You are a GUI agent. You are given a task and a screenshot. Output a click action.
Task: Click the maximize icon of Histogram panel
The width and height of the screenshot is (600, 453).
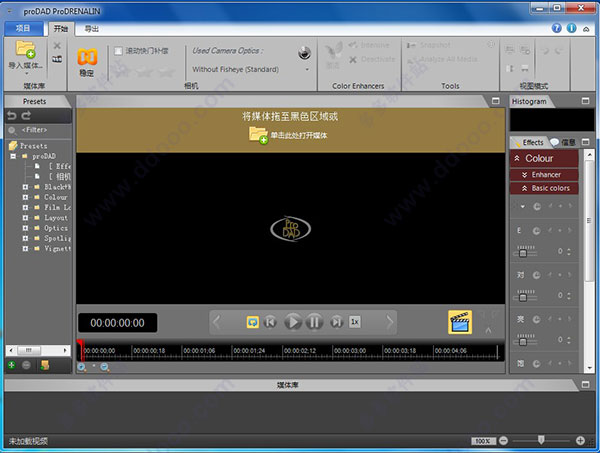pyautogui.click(x=585, y=101)
